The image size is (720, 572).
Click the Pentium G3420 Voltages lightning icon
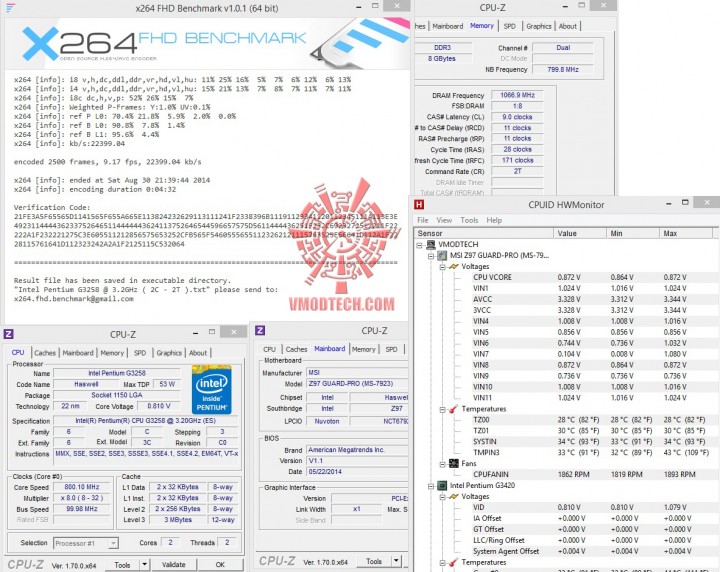coord(454,496)
